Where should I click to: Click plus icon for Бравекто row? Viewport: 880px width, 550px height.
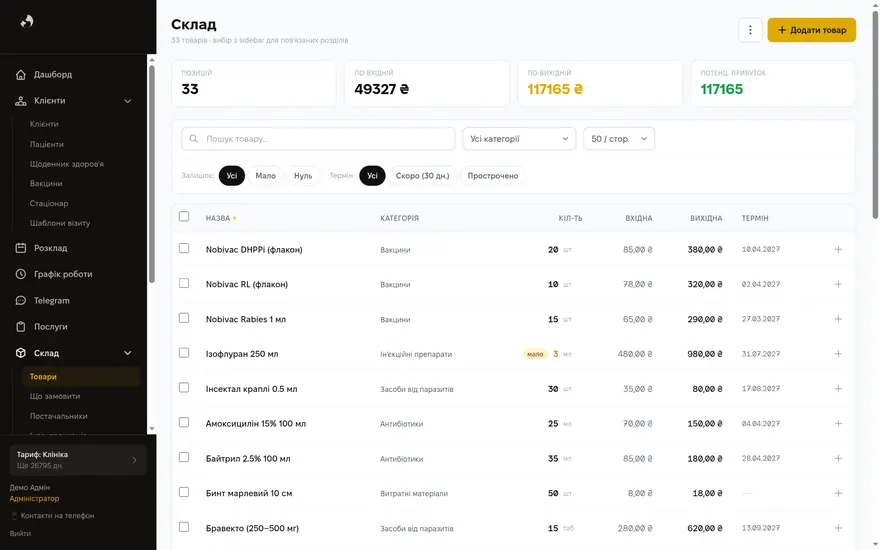(x=838, y=528)
